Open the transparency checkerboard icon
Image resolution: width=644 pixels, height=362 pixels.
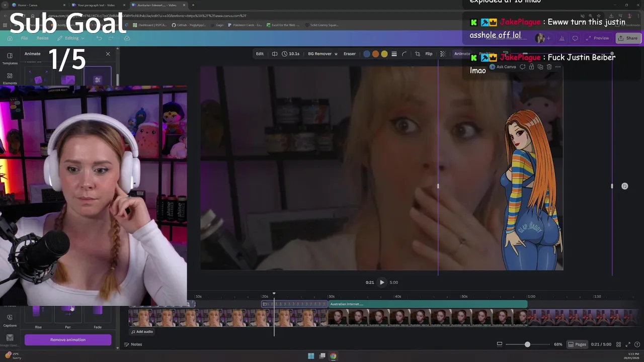(x=443, y=54)
